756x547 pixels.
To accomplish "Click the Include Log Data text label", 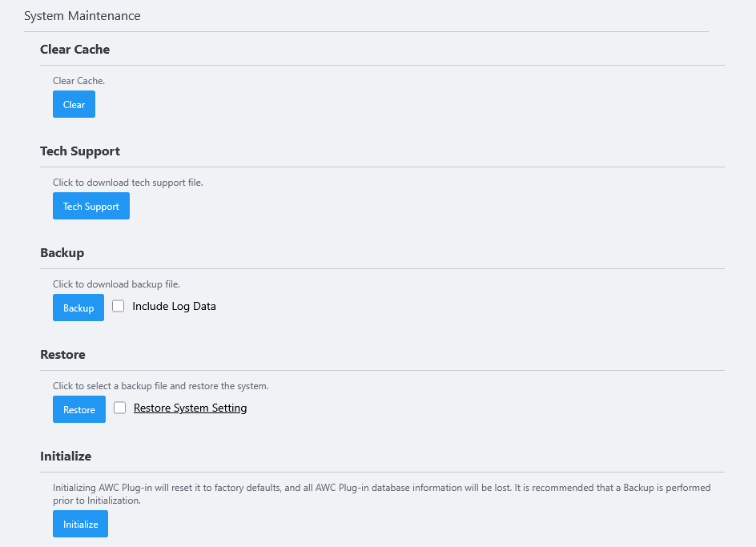I will click(174, 306).
